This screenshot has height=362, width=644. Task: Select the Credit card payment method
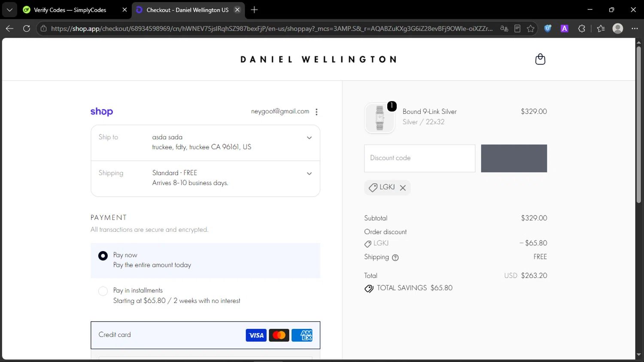click(x=205, y=335)
